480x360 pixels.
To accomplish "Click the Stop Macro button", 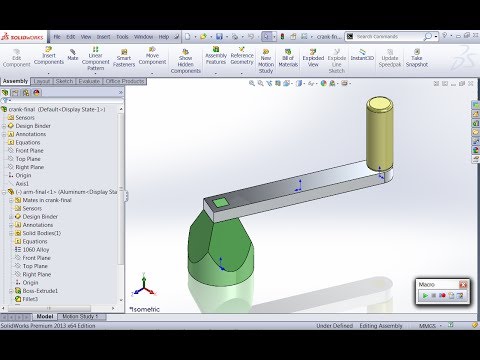I will [434, 296].
